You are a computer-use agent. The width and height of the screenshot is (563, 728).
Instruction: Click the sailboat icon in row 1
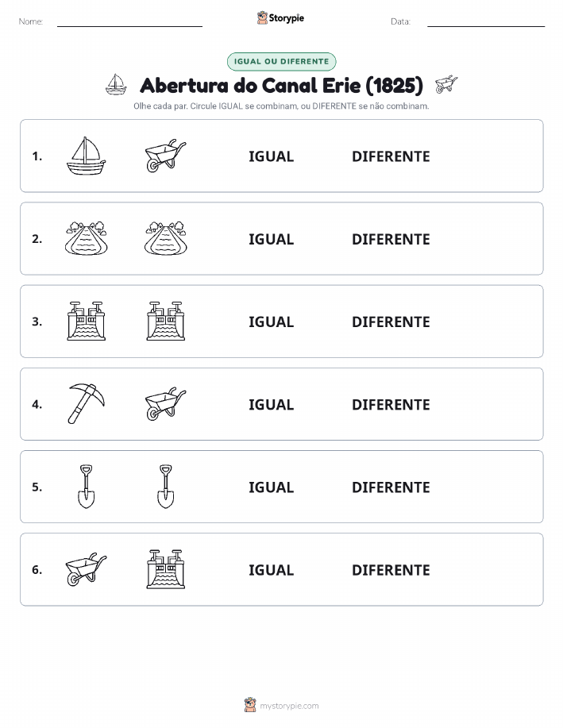(x=87, y=156)
